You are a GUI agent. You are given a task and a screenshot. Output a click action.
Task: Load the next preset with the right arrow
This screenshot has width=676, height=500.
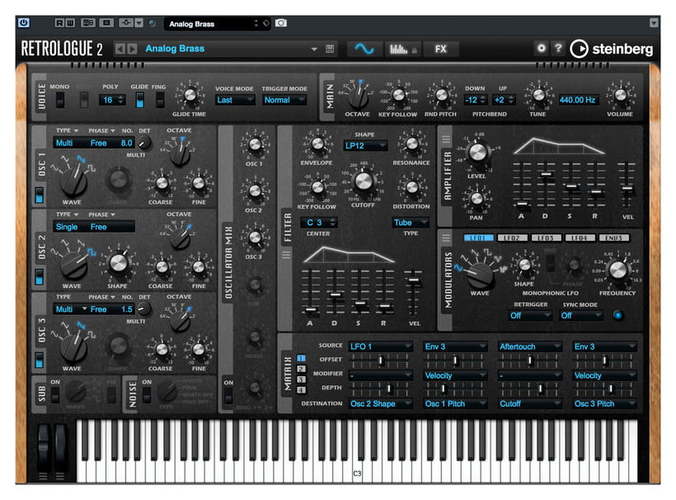pos(132,49)
